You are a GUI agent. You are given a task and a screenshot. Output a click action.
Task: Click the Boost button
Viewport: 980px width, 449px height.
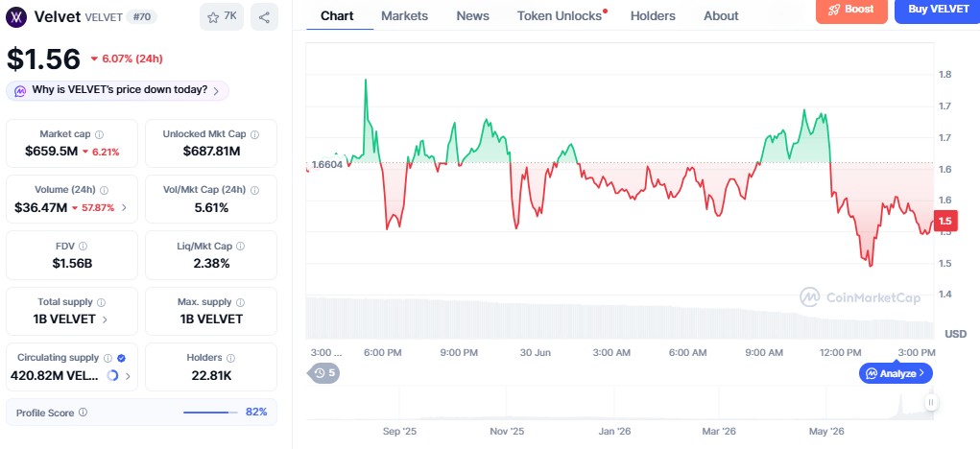click(851, 10)
